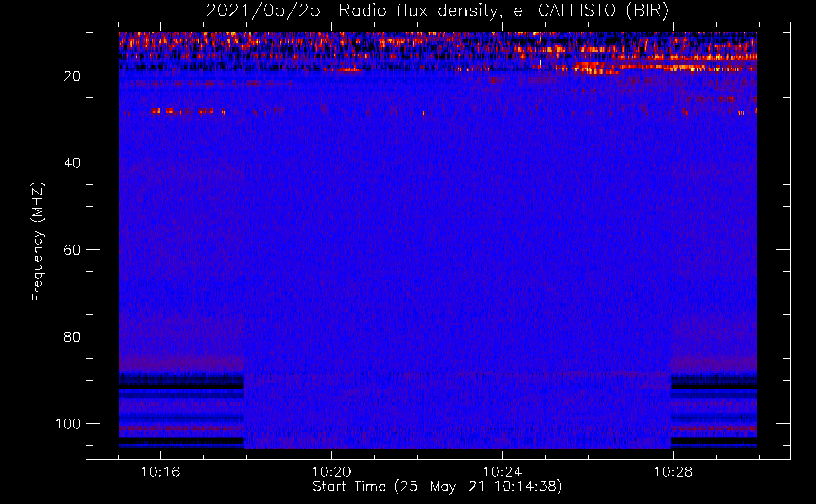Click the 20 MHz frequency tick label
Screen dimensions: 816x504
[72, 76]
